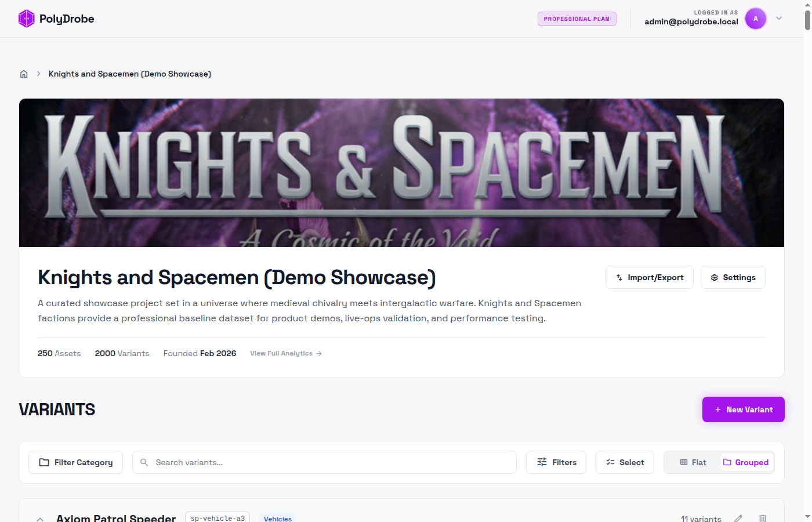Expand the account menu chevron

779,19
